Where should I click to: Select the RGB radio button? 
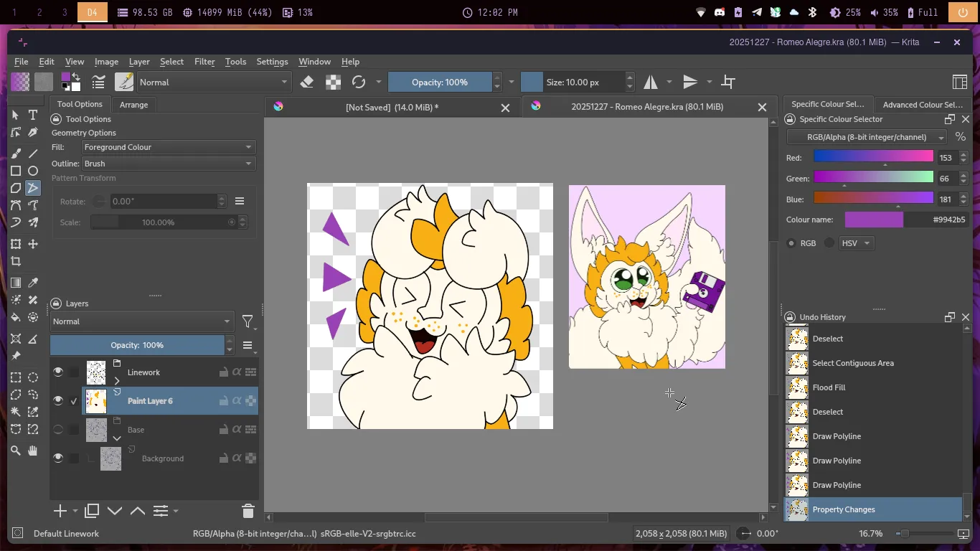[x=791, y=243]
